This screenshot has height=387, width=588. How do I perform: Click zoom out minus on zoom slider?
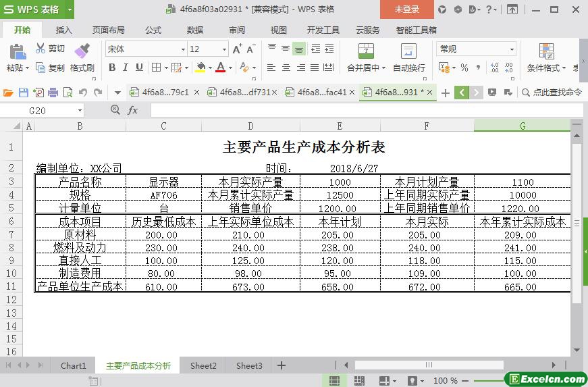(465, 381)
